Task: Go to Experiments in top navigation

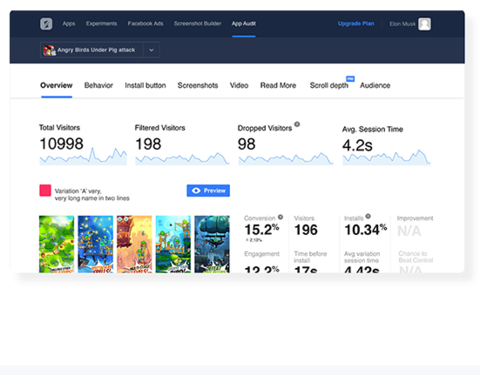Action: [101, 24]
